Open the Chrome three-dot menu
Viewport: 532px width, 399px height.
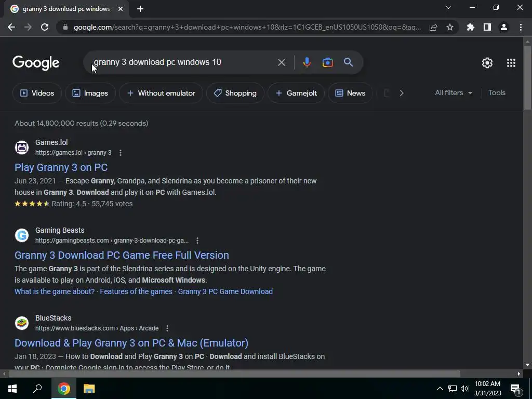click(x=521, y=27)
